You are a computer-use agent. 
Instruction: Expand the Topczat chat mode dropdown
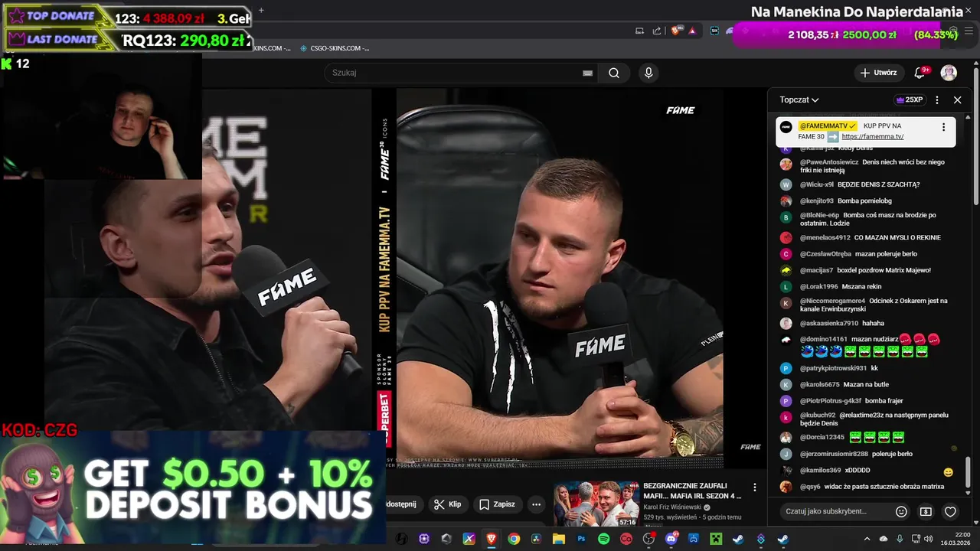[799, 99]
